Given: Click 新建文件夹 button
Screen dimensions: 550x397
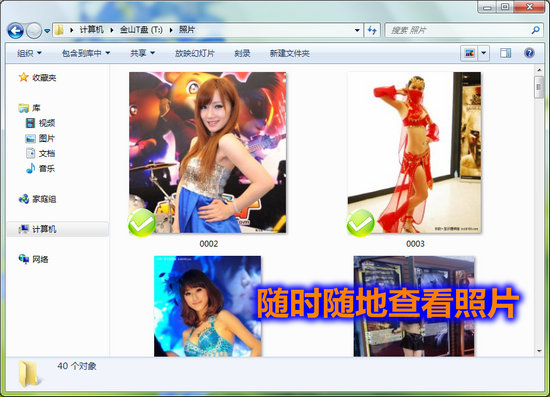Looking at the screenshot, I should click(x=289, y=53).
